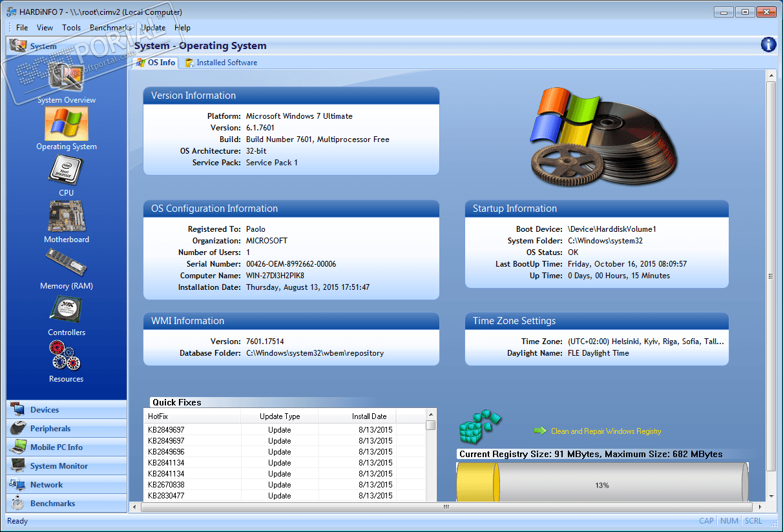The height and width of the screenshot is (532, 783).
Task: Click the main panel scroll up arrow
Action: [770, 75]
